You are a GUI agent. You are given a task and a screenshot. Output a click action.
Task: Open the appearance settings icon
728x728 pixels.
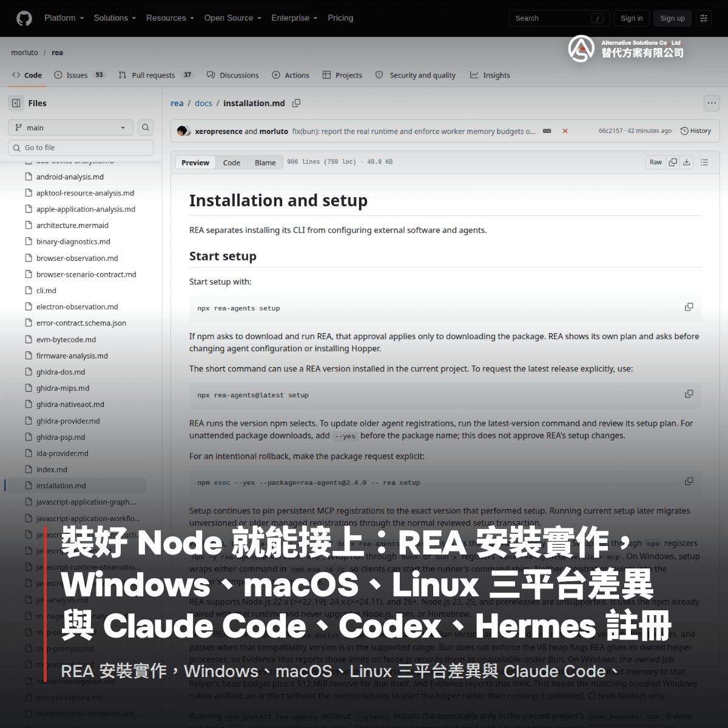704,18
